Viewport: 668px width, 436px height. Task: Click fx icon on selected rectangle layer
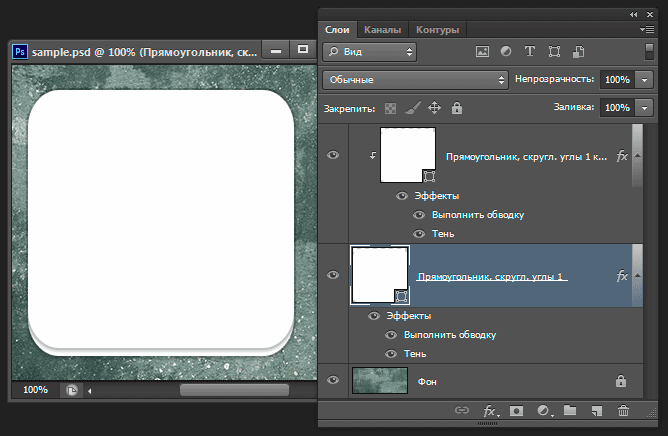pos(622,276)
